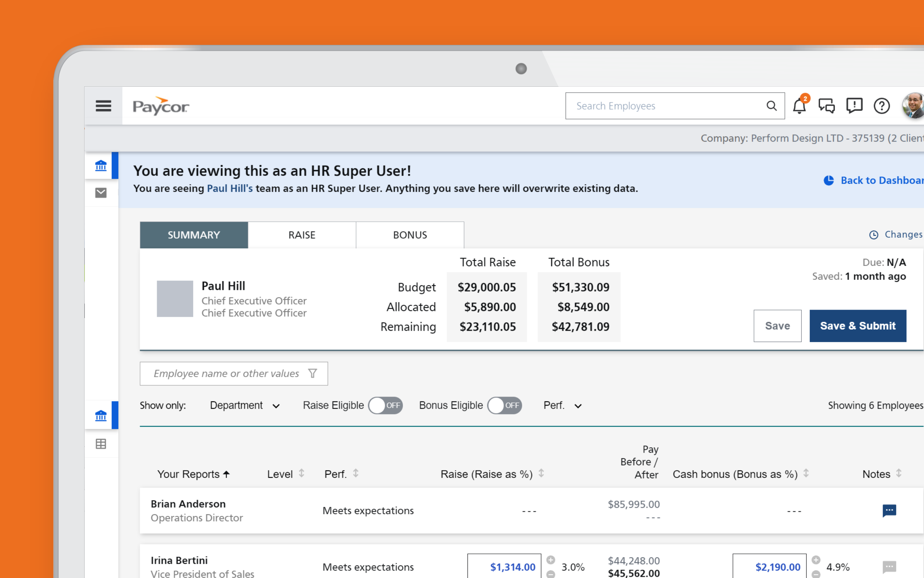This screenshot has width=924, height=578.
Task: Open the feedback exclamation bubble icon
Action: (x=854, y=106)
